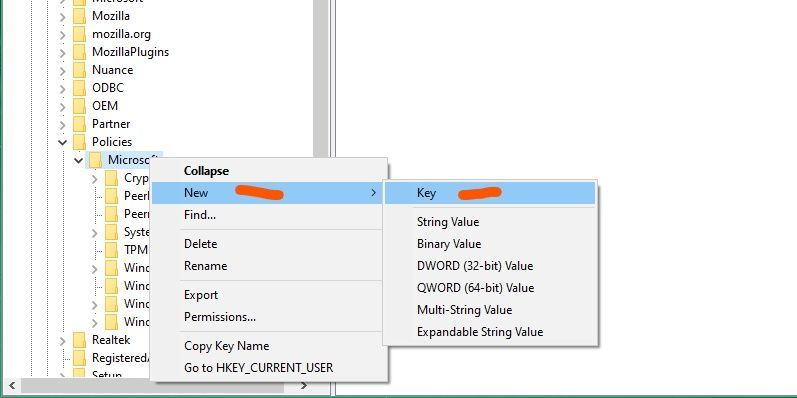
Task: Select the Mozilla folder icon
Action: pyautogui.click(x=79, y=16)
